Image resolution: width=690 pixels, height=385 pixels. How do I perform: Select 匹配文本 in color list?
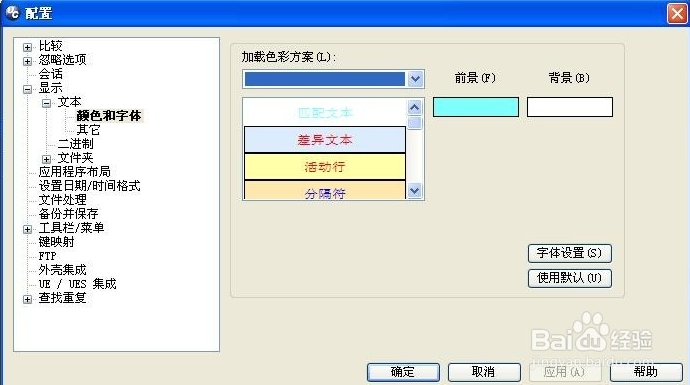[x=325, y=113]
